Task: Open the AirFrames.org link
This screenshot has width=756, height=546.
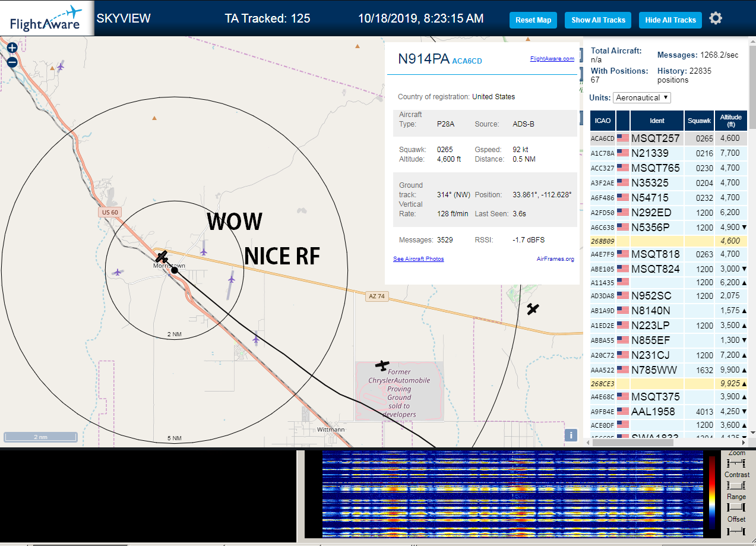Action: (555, 259)
